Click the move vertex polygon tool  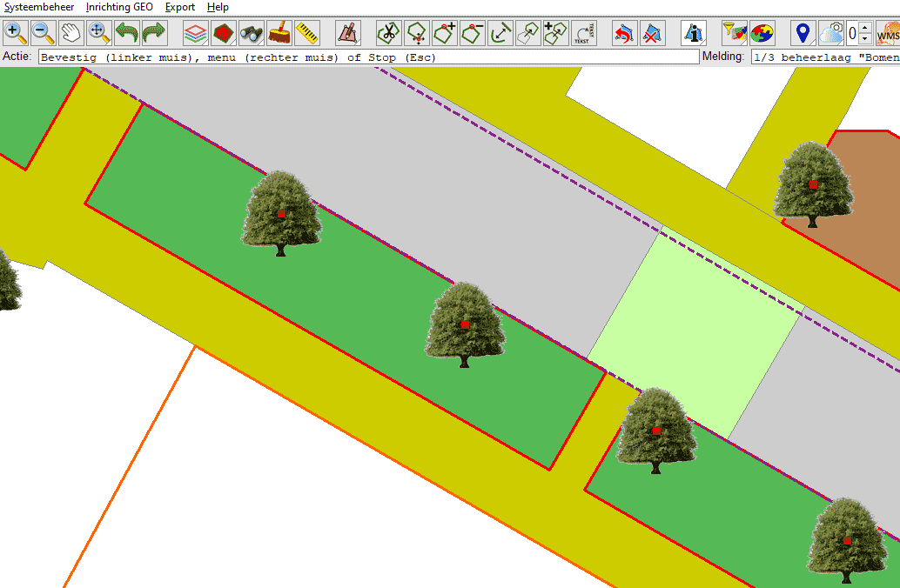tap(417, 33)
